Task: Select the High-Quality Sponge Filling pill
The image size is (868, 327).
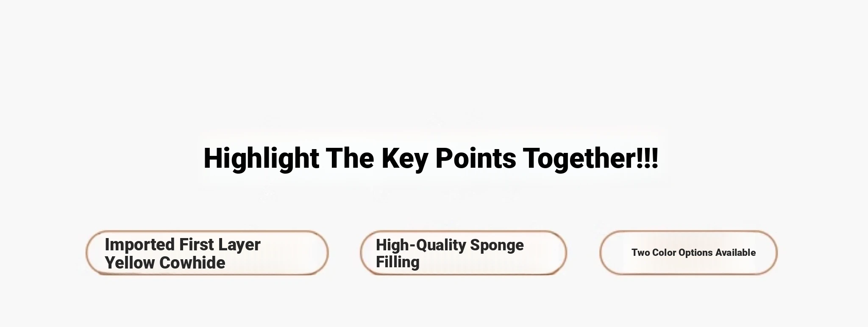Action: (463, 253)
